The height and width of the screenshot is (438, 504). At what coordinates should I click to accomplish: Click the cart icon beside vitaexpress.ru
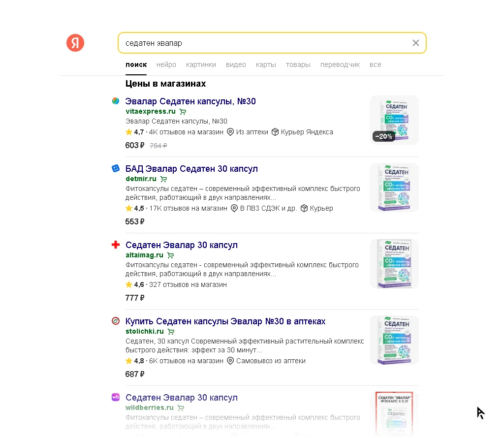(183, 112)
